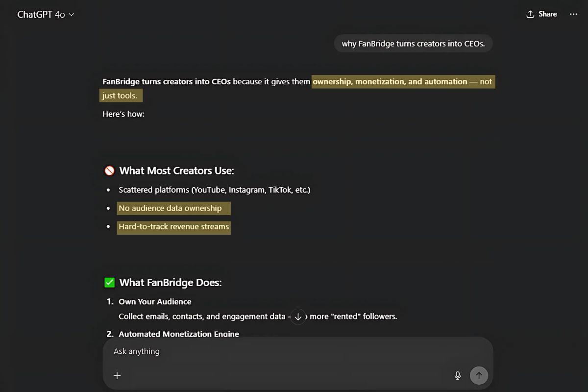Click the "What FanBridge Does:" heading
This screenshot has width=588, height=392.
pyautogui.click(x=171, y=283)
